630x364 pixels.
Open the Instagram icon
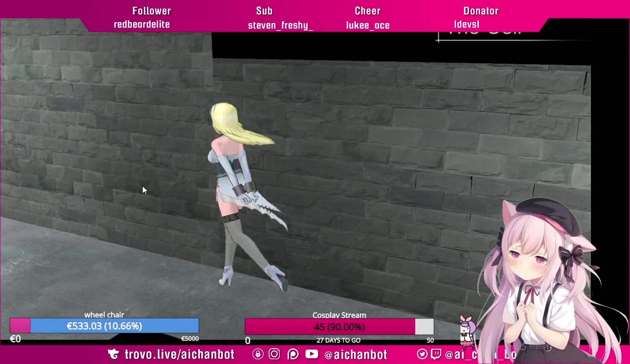[274, 354]
